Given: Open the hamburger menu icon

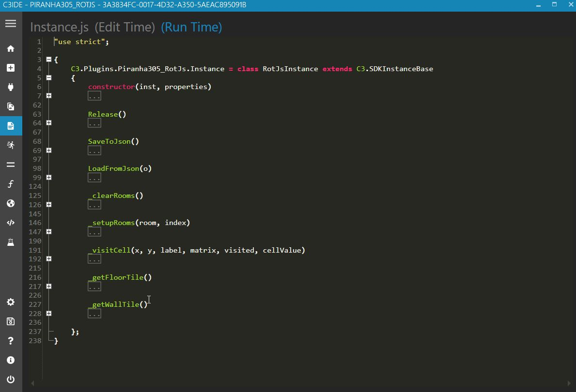Looking at the screenshot, I should tap(11, 24).
